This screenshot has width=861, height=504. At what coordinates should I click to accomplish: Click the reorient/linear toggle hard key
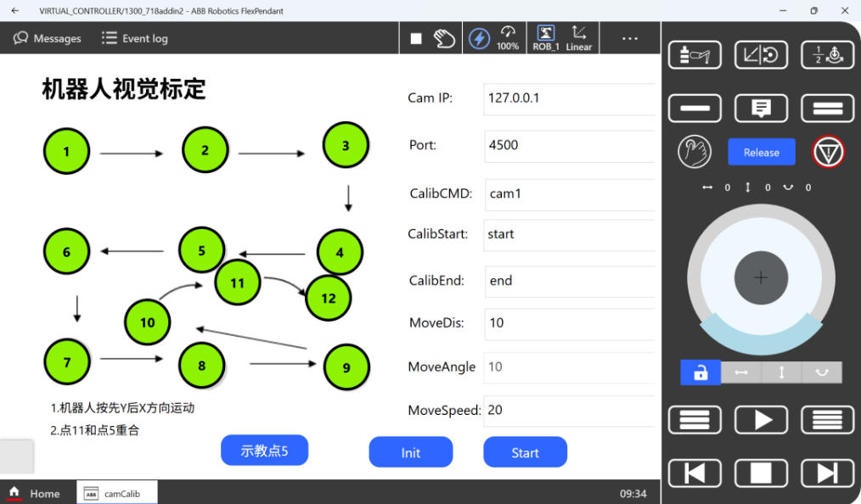coord(761,55)
